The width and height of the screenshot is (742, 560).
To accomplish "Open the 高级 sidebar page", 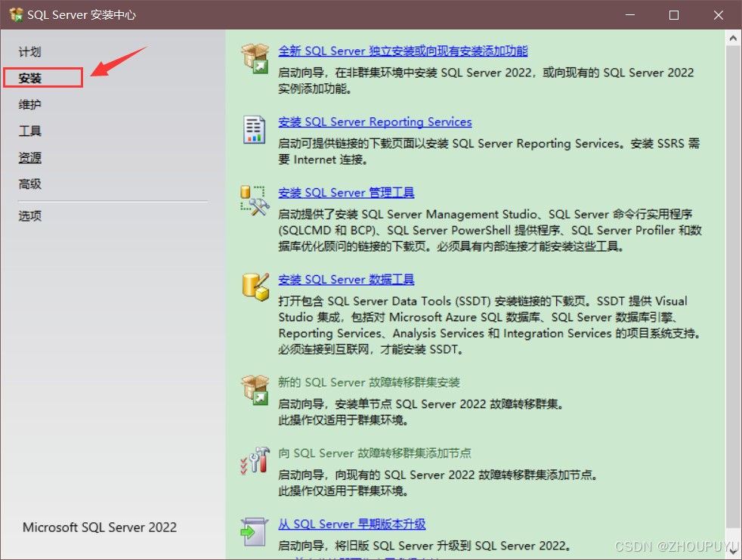I will click(30, 184).
